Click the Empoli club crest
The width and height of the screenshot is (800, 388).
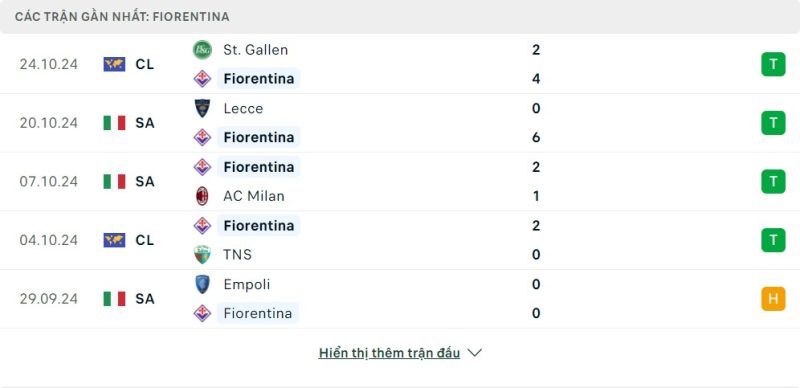(202, 284)
